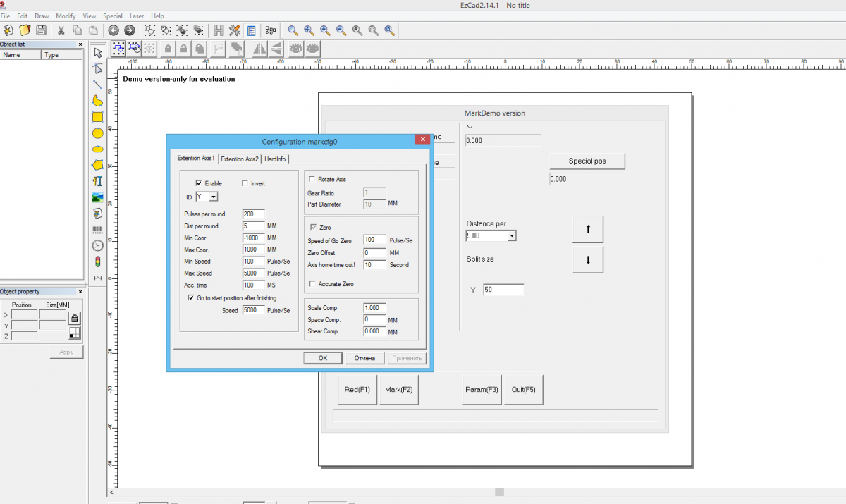Click the timer clock tool icon

pos(98,245)
